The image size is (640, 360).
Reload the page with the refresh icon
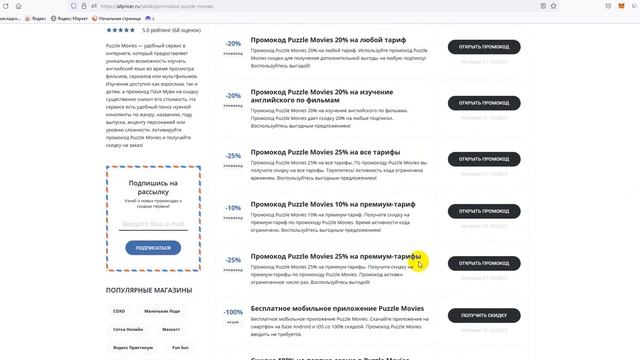click(6, 6)
